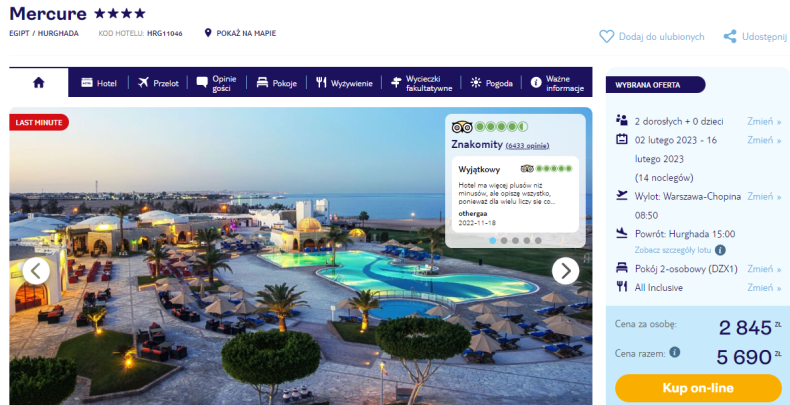Screen dimensions: 790x405
Task: Click the Kup on-line button
Action: tap(698, 388)
